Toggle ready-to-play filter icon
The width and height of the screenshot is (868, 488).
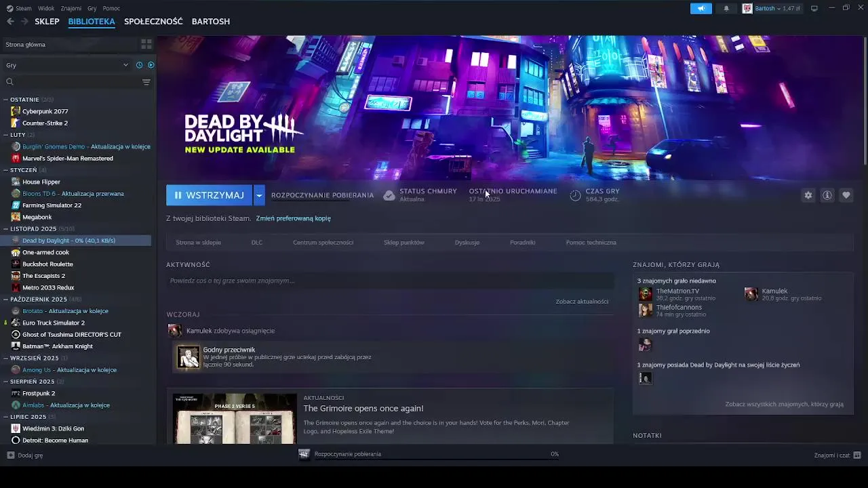tap(151, 65)
